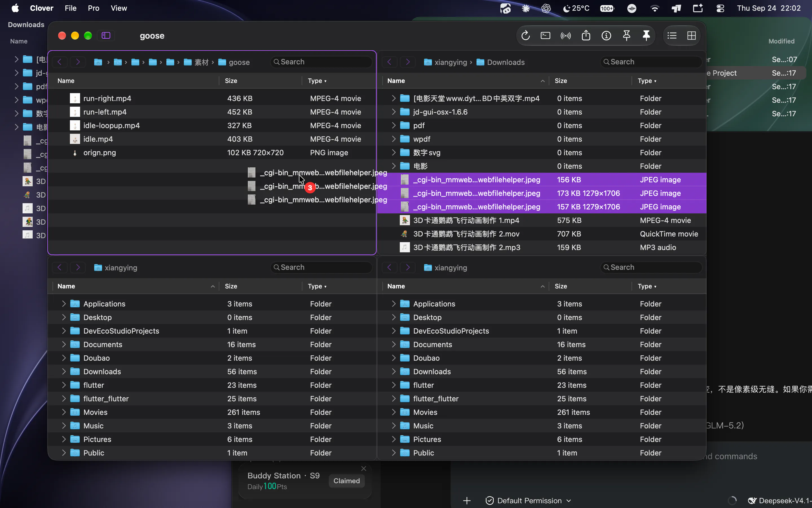Viewport: 812px width, 508px height.
Task: Open the info icon in toolbar
Action: [x=606, y=35]
